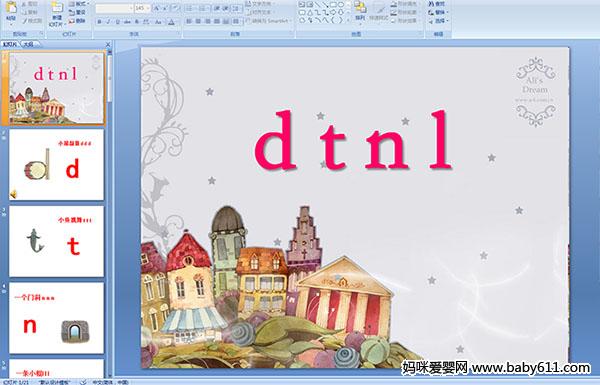Image resolution: width=600 pixels, height=385 pixels.
Task: Toggle Align Text Right
Action: (x=207, y=21)
